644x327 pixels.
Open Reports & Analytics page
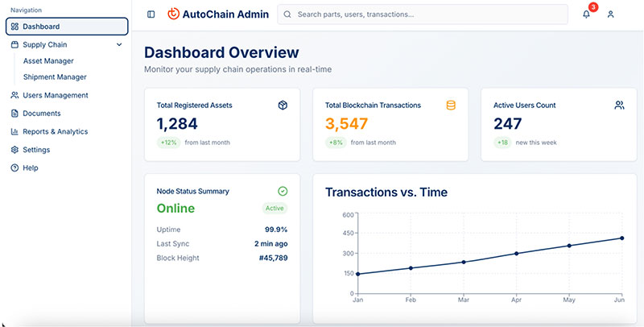[x=55, y=131]
